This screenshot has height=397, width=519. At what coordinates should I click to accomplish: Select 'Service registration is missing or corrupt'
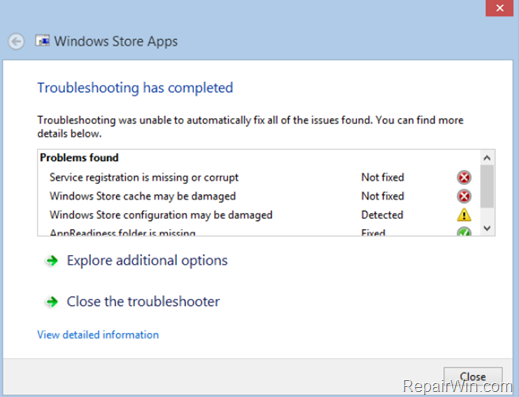pyautogui.click(x=144, y=177)
